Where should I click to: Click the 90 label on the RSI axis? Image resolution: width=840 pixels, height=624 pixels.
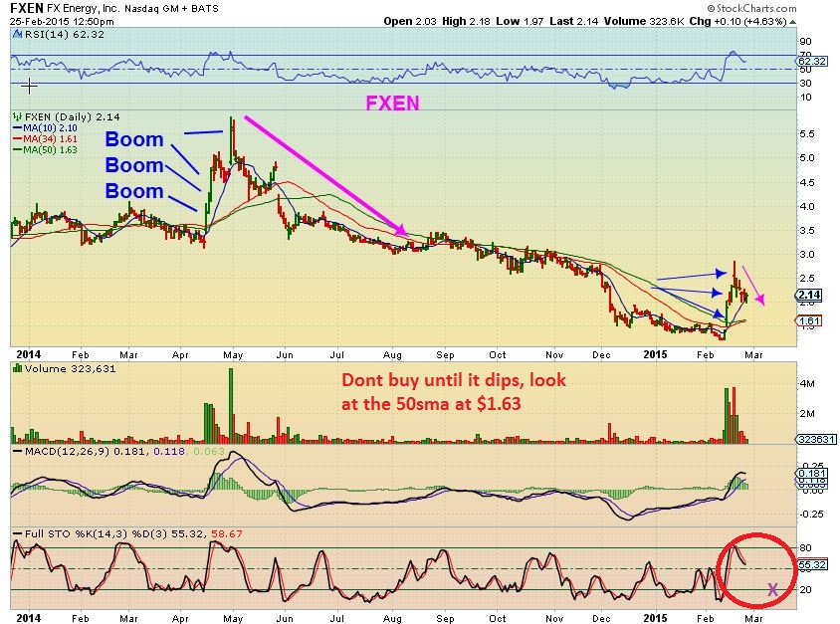click(x=805, y=41)
